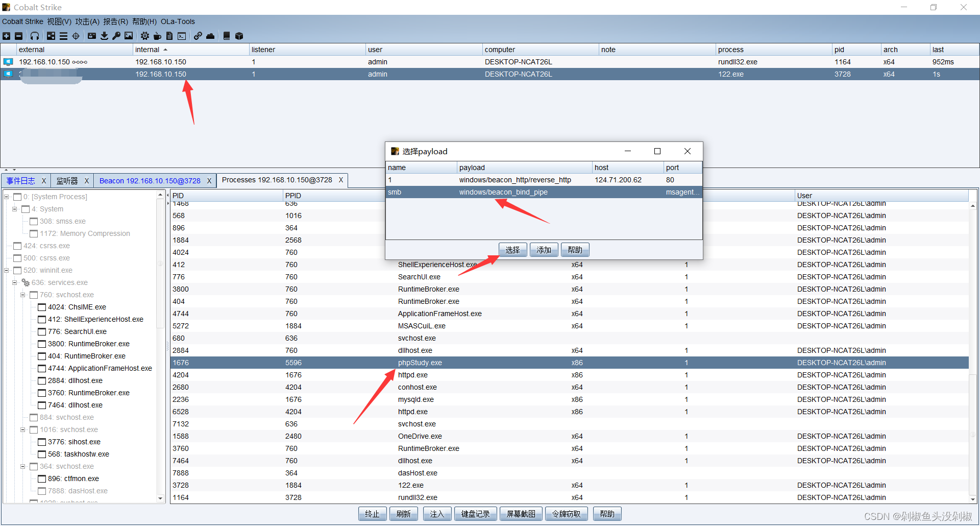Image resolution: width=980 pixels, height=526 pixels.
Task: Click the cloud manage web server icon
Action: click(210, 36)
